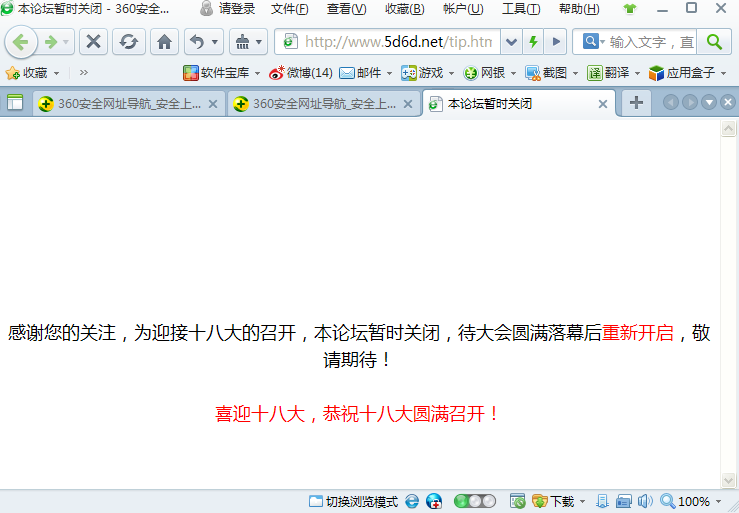
Task: Open the 网银 online banking tool
Action: click(x=484, y=73)
